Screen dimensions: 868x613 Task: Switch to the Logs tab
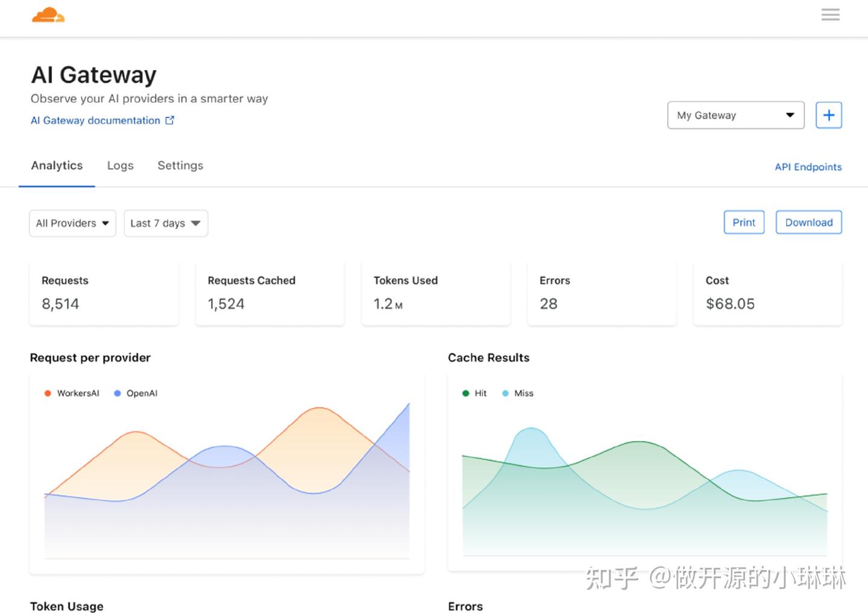click(x=120, y=165)
